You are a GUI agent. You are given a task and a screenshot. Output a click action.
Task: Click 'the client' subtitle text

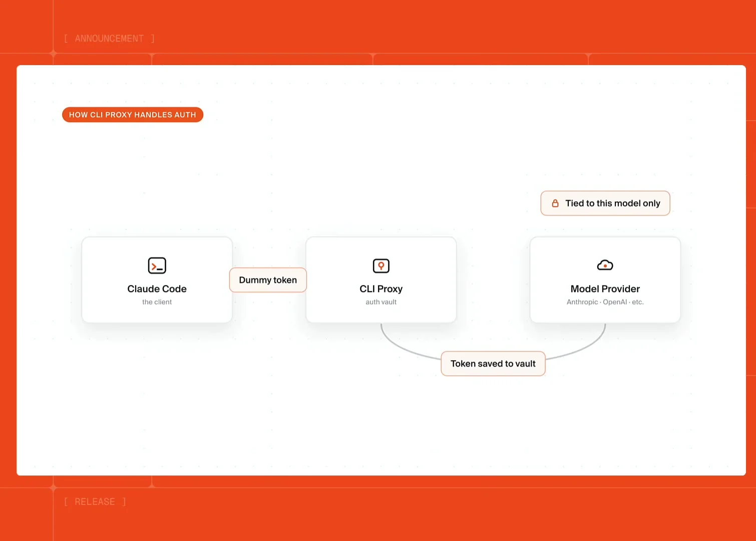pyautogui.click(x=157, y=302)
